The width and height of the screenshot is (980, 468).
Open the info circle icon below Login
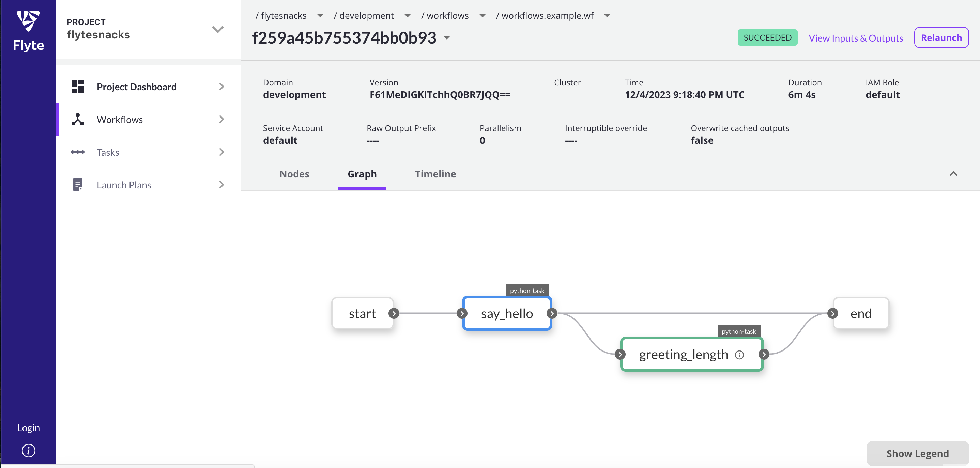(x=29, y=451)
